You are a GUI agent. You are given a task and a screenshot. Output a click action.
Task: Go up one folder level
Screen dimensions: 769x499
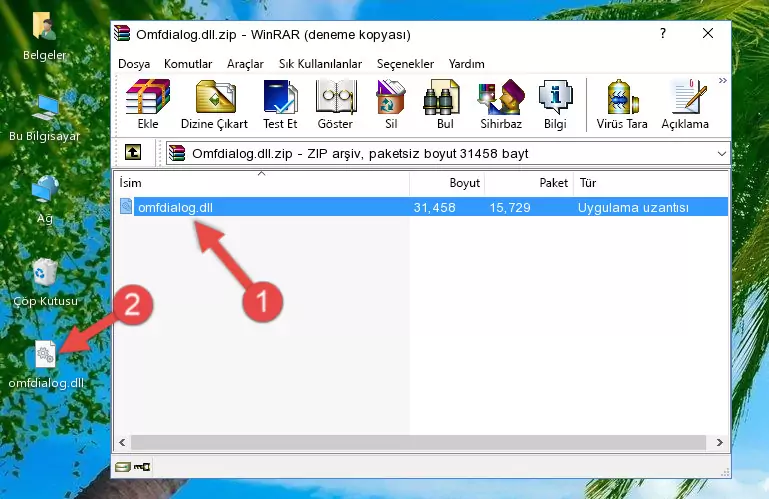(x=133, y=153)
